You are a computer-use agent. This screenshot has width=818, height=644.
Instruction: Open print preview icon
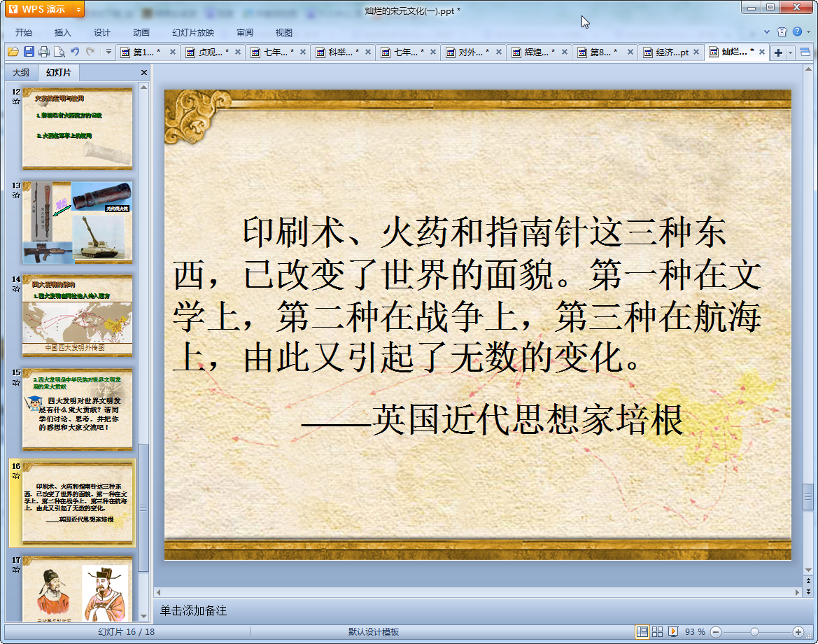click(59, 52)
